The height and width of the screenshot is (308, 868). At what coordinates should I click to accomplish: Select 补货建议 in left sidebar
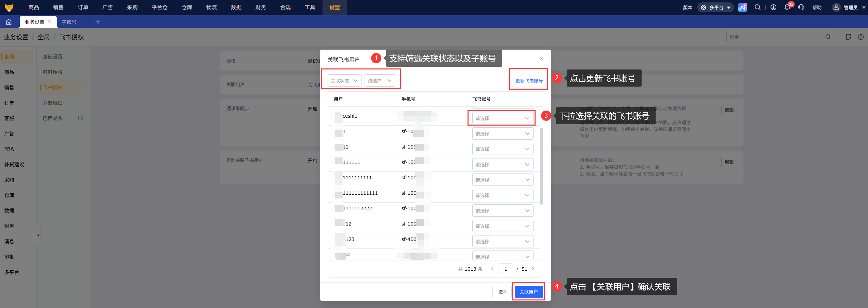coord(14,164)
